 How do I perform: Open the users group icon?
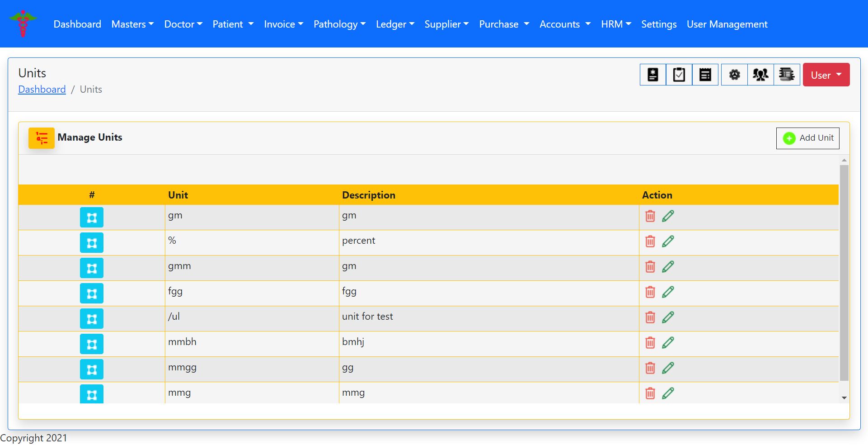point(760,75)
